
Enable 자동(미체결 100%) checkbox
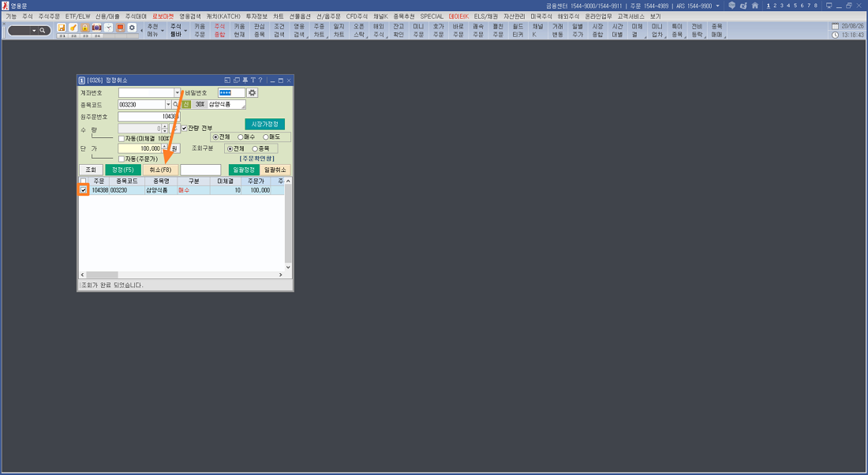click(122, 138)
